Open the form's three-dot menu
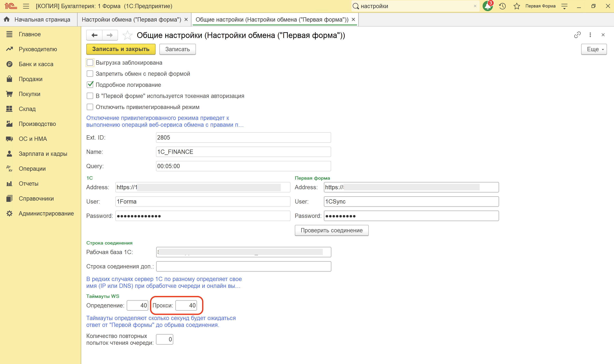Image resolution: width=614 pixels, height=364 pixels. (x=590, y=35)
